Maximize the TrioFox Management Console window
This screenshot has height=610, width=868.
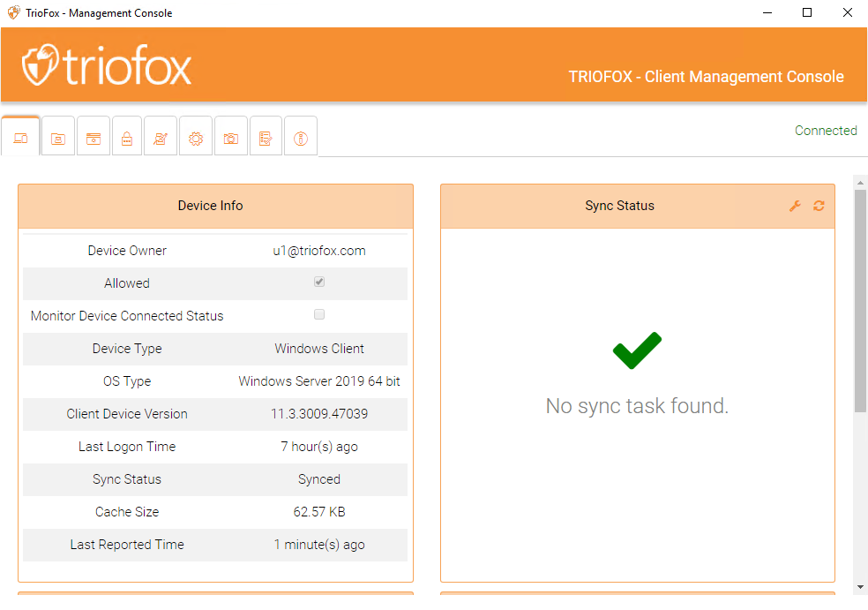807,12
